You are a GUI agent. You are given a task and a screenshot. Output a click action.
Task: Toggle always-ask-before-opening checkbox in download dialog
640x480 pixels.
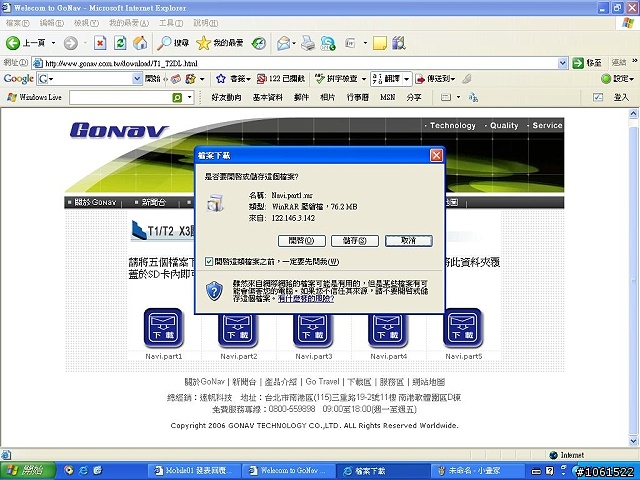point(209,262)
